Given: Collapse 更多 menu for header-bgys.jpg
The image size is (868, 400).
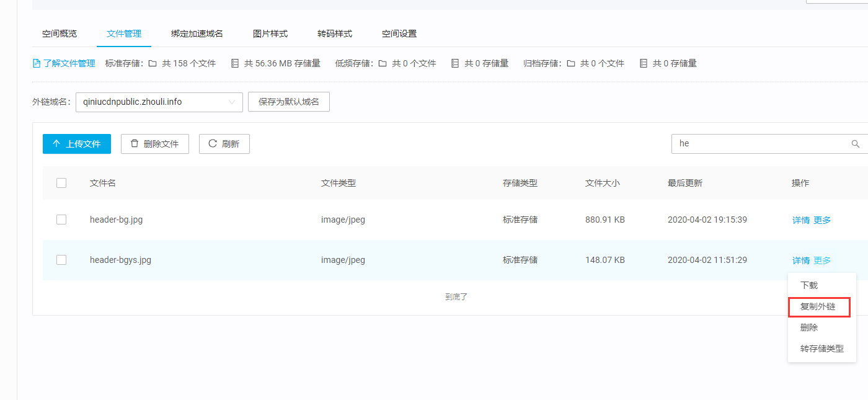Looking at the screenshot, I should pos(822,260).
